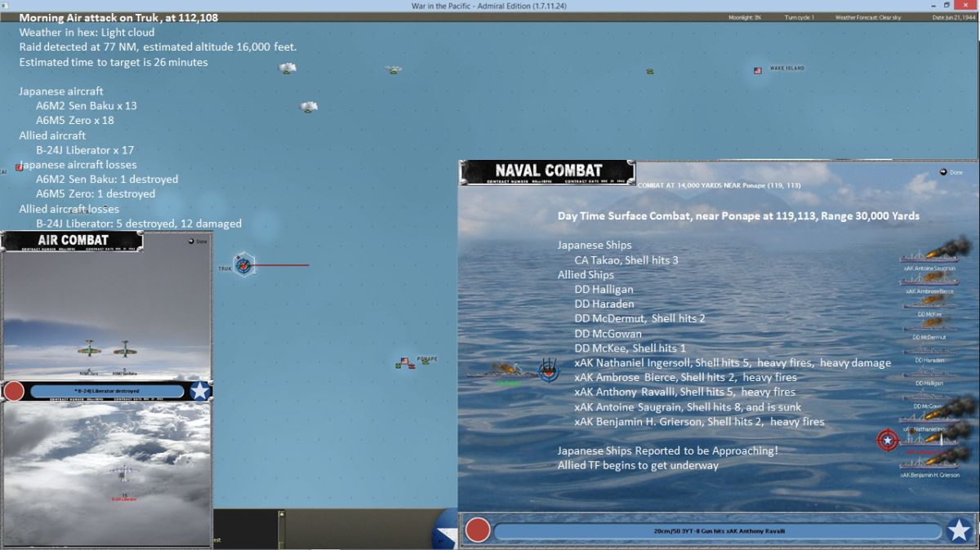
Task: Click Done in the Air Combat window
Action: (x=199, y=241)
